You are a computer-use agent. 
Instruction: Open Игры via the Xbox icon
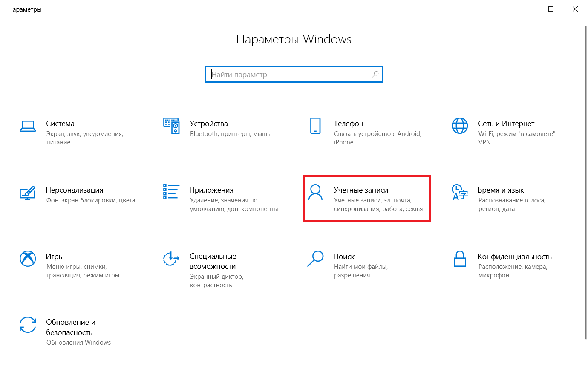28,259
